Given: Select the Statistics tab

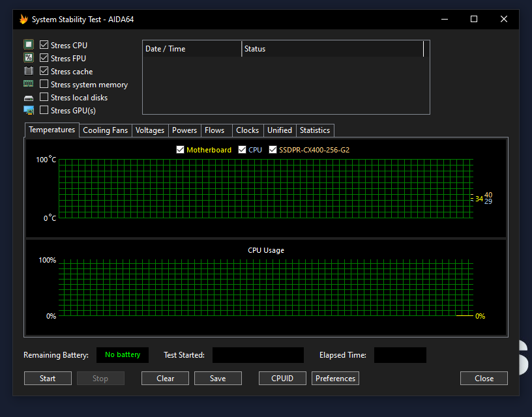Looking at the screenshot, I should coord(315,130).
